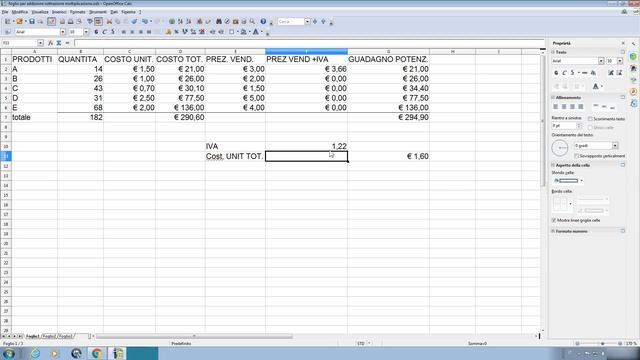The image size is (640, 360).
Task: Click the equals Function icon
Action: coord(67,43)
